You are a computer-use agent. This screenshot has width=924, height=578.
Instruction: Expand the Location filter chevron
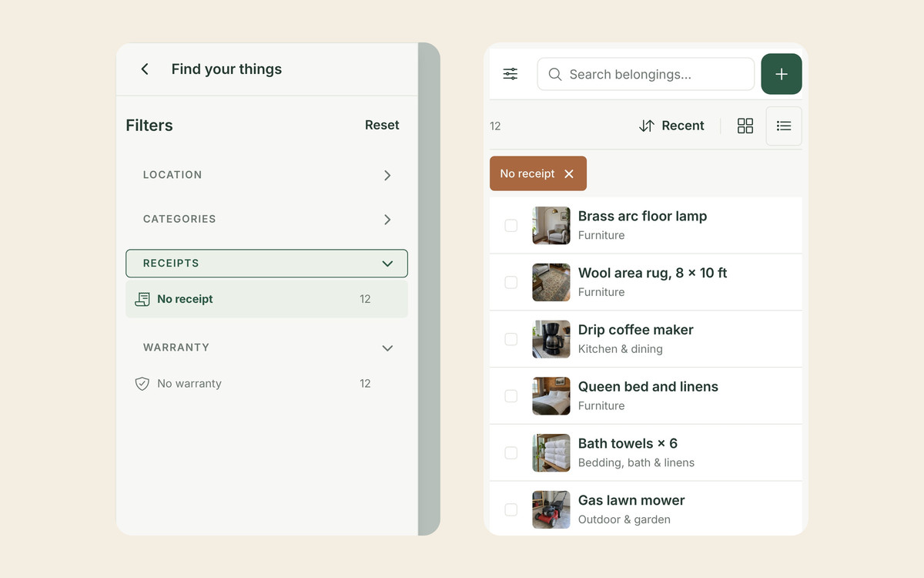point(387,175)
